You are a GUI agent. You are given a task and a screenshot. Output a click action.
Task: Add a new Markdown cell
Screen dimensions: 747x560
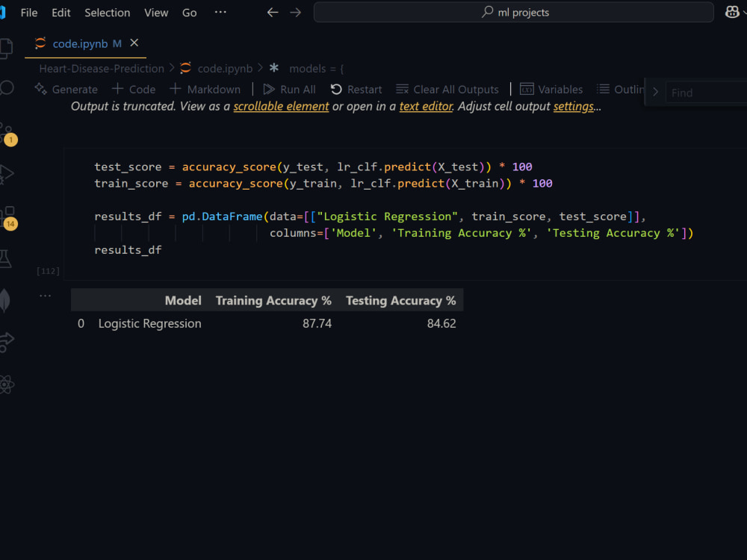pos(205,89)
